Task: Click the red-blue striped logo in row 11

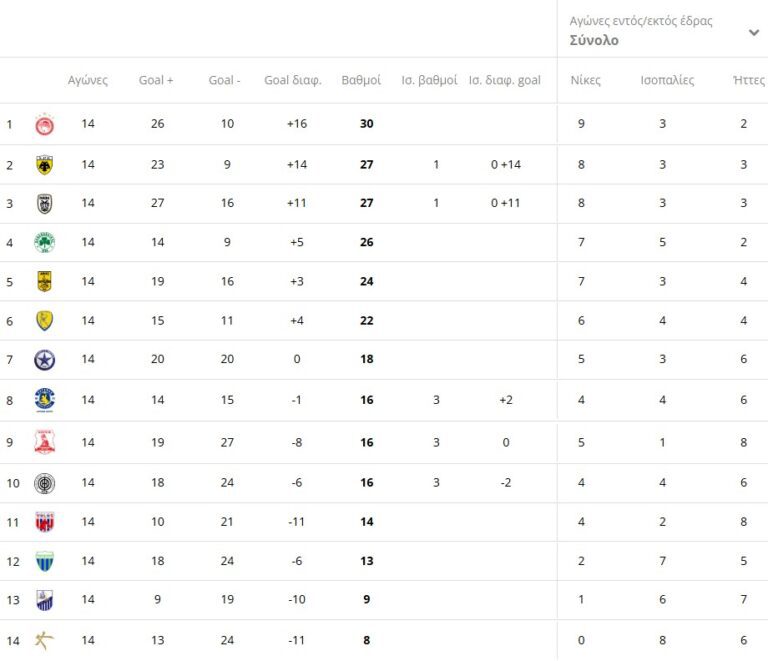Action: [45, 522]
